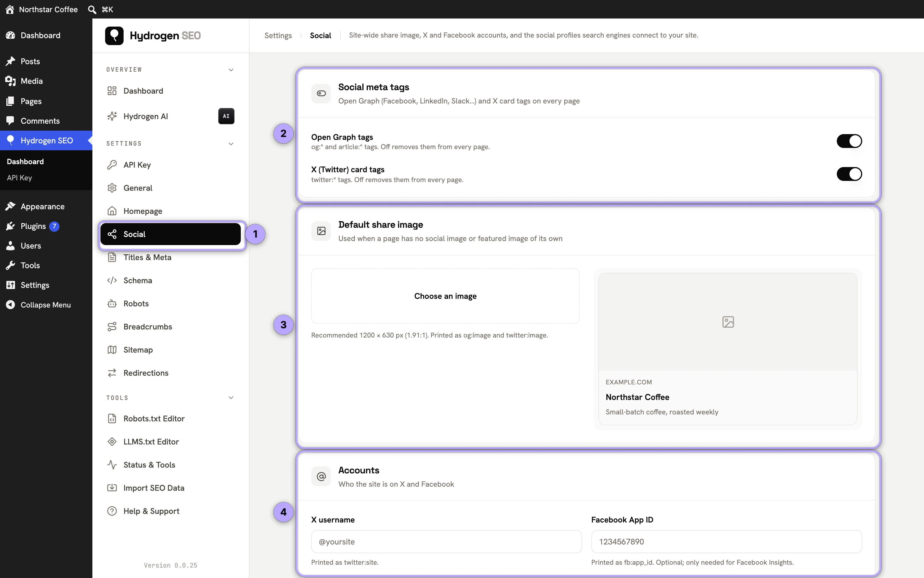Click the Help & Support question icon
924x578 pixels.
click(112, 511)
